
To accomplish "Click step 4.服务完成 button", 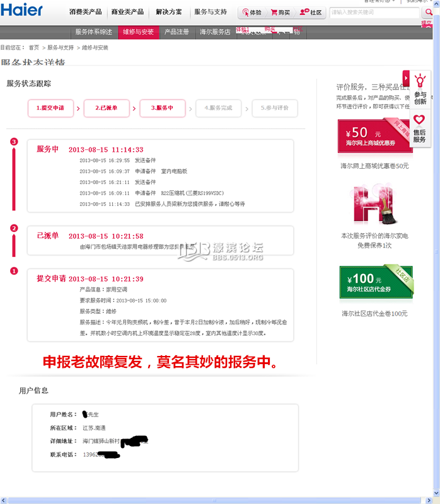I will pos(218,108).
